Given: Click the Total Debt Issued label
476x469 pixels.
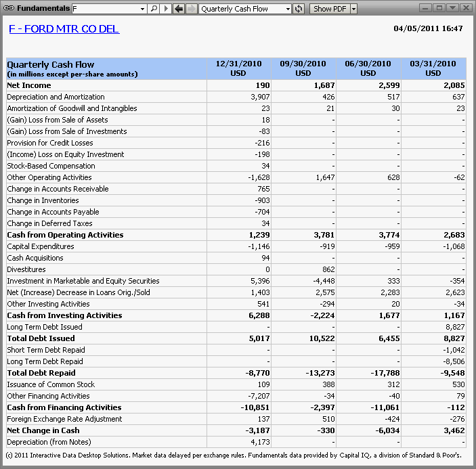Looking at the screenshot, I should click(x=41, y=338).
